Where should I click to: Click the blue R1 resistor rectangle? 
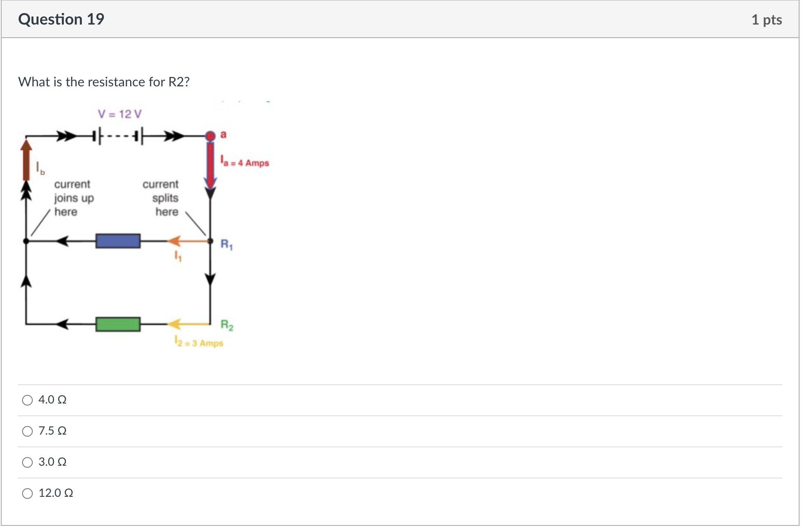118,241
